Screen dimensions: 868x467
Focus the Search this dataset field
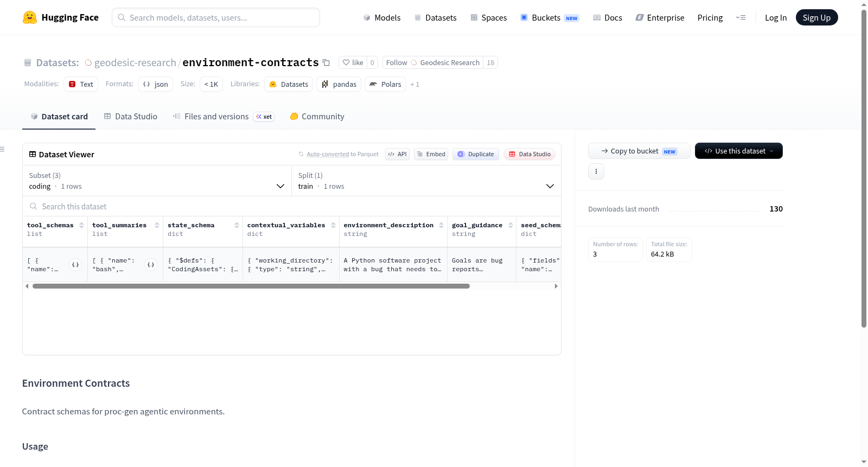[292, 207]
